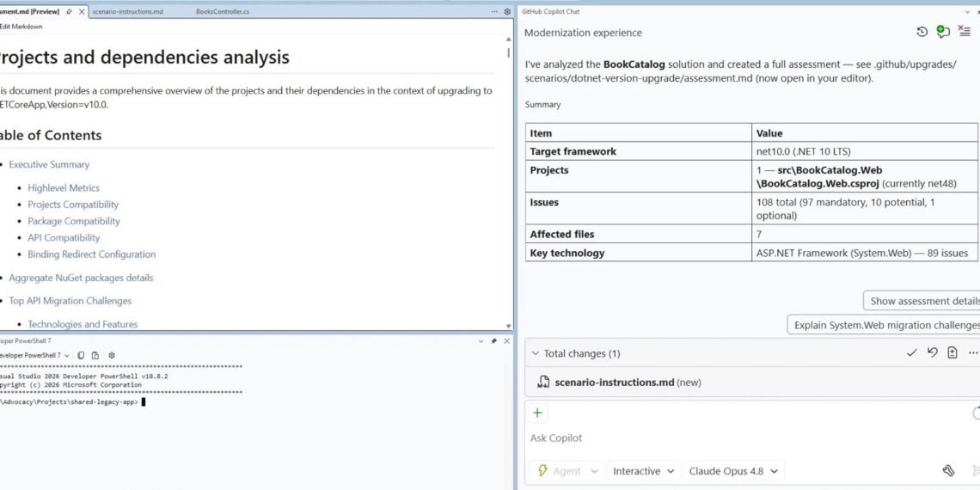Open Copilot tools wrench selector
The width and height of the screenshot is (980, 490).
click(947, 471)
